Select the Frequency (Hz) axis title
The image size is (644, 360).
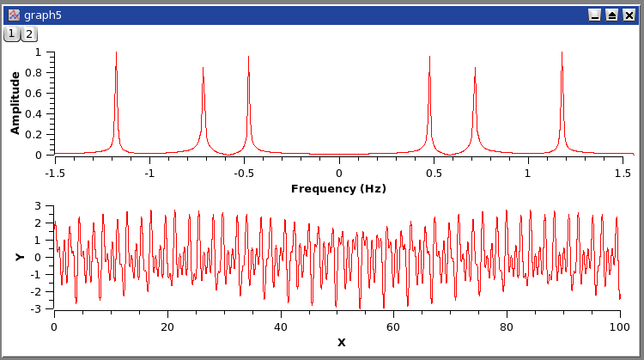point(338,188)
